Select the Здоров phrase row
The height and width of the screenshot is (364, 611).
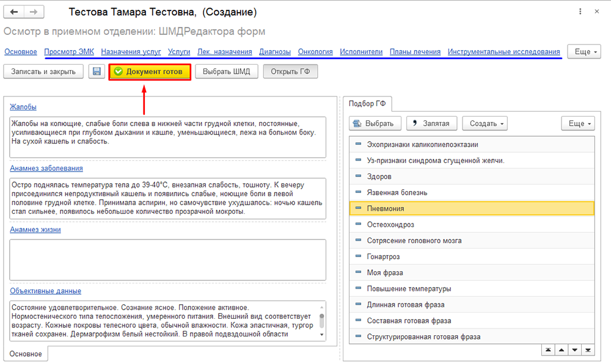[472, 177]
